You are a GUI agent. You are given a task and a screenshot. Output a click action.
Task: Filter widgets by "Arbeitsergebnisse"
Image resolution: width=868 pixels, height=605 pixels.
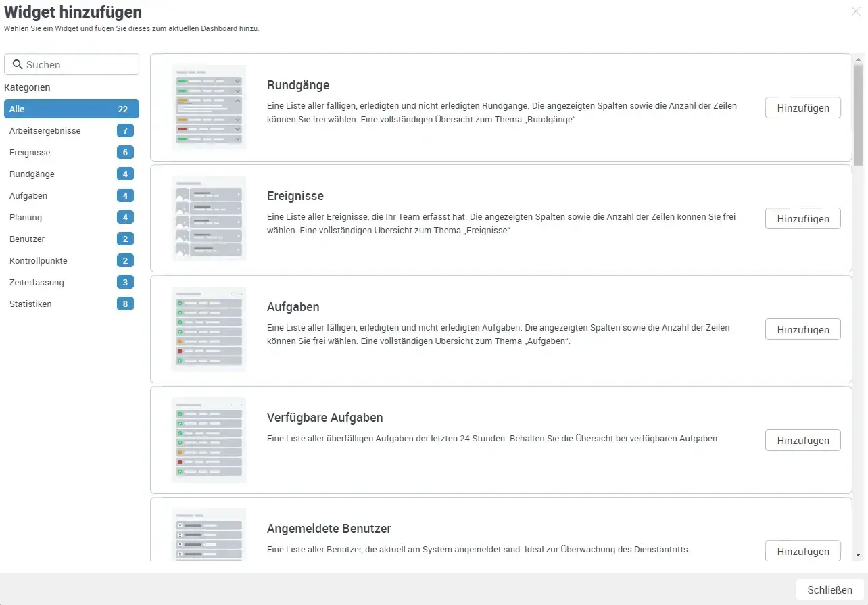click(x=71, y=130)
